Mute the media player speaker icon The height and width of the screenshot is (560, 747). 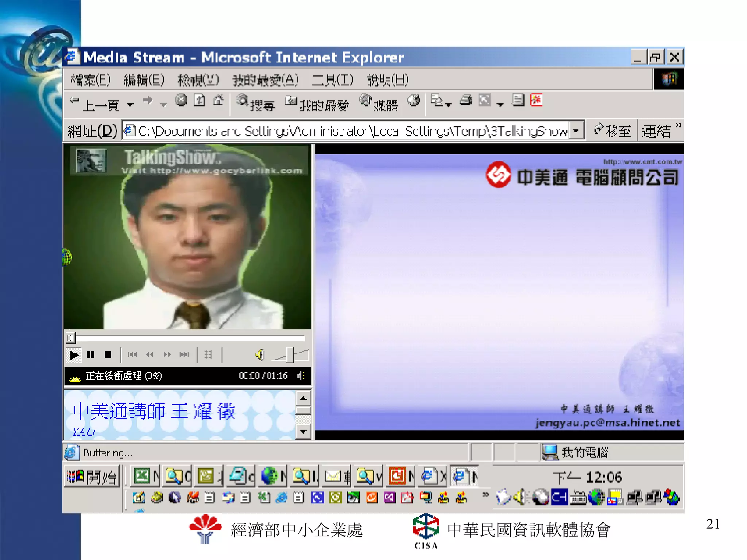coord(260,355)
